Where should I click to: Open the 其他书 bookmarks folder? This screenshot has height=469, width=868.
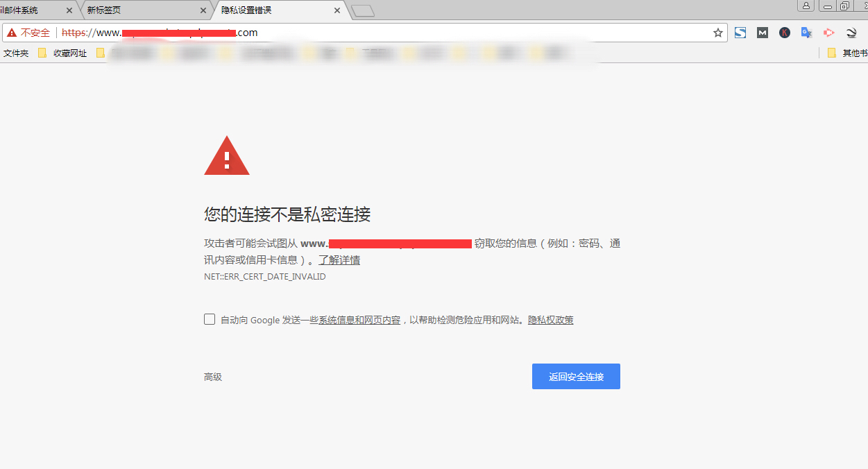(x=852, y=52)
